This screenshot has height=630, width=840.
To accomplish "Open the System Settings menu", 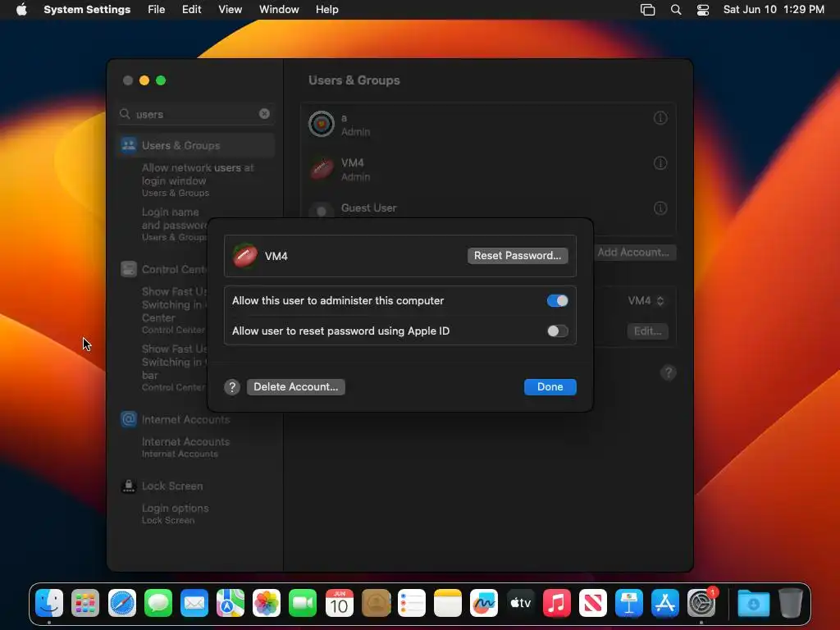I will tap(87, 10).
